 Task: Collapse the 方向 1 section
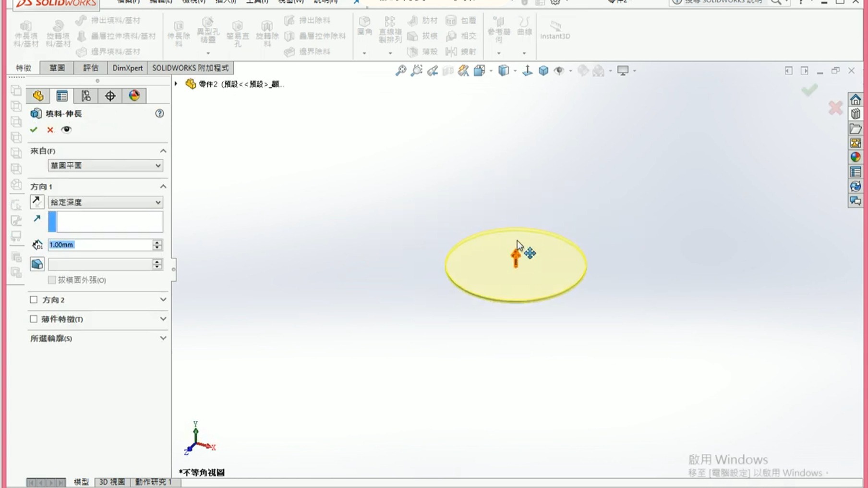pyautogui.click(x=163, y=186)
